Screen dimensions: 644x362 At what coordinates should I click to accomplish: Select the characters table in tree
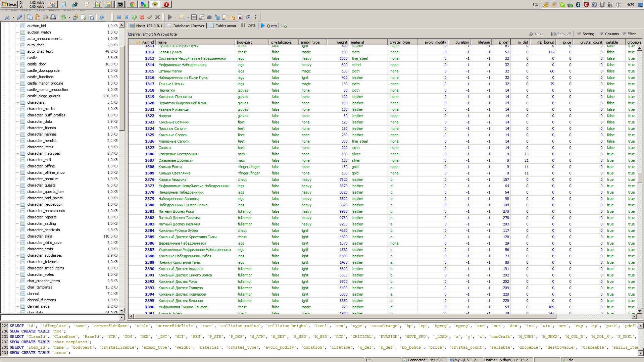click(36, 102)
